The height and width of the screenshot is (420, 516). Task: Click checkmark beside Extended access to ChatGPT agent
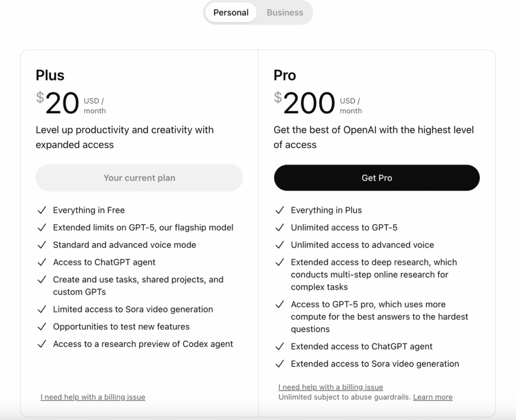(x=280, y=346)
